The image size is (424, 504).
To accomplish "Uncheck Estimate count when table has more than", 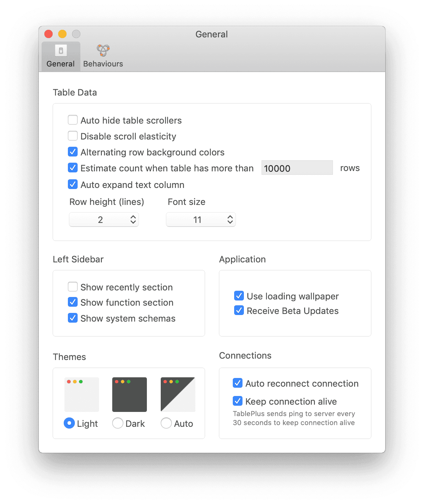I will (73, 168).
